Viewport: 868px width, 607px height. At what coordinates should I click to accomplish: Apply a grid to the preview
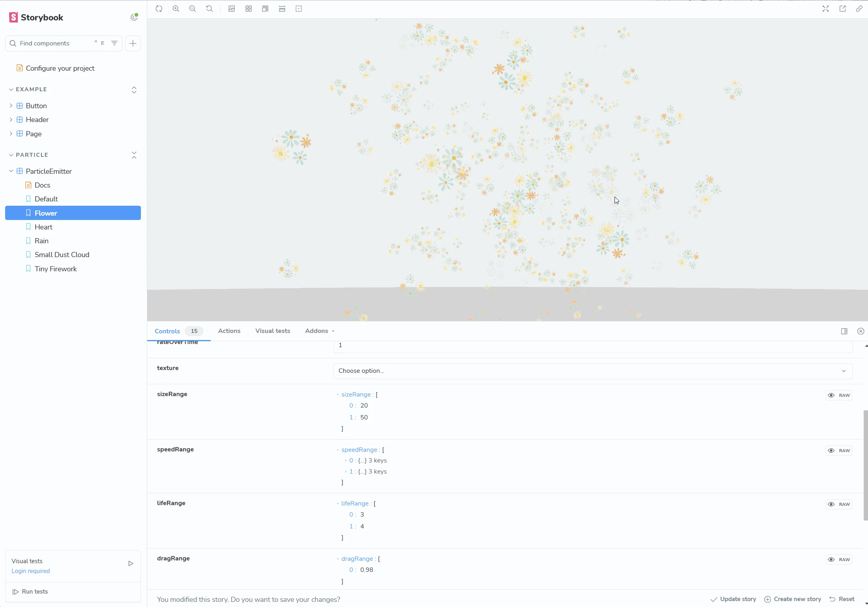pyautogui.click(x=249, y=8)
